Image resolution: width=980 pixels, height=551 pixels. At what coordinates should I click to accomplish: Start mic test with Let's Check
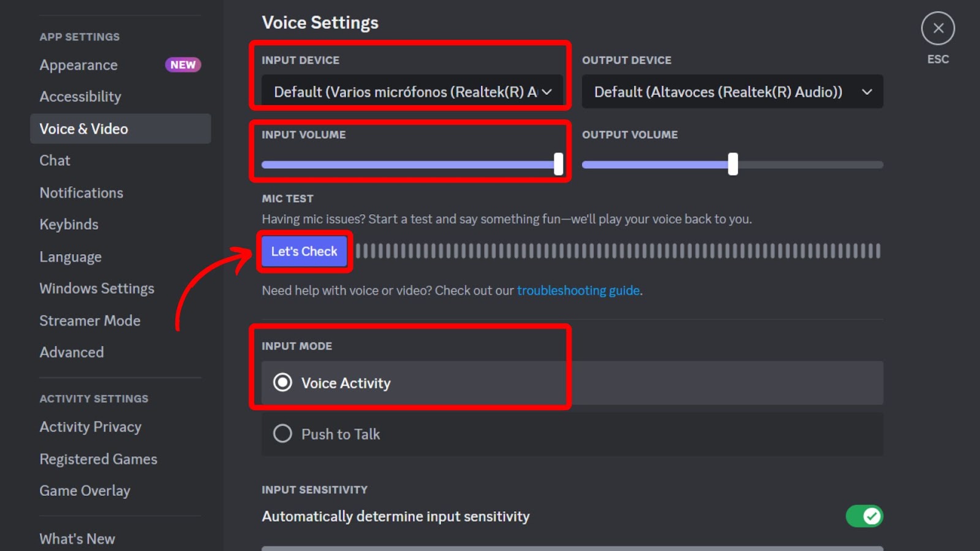coord(304,251)
